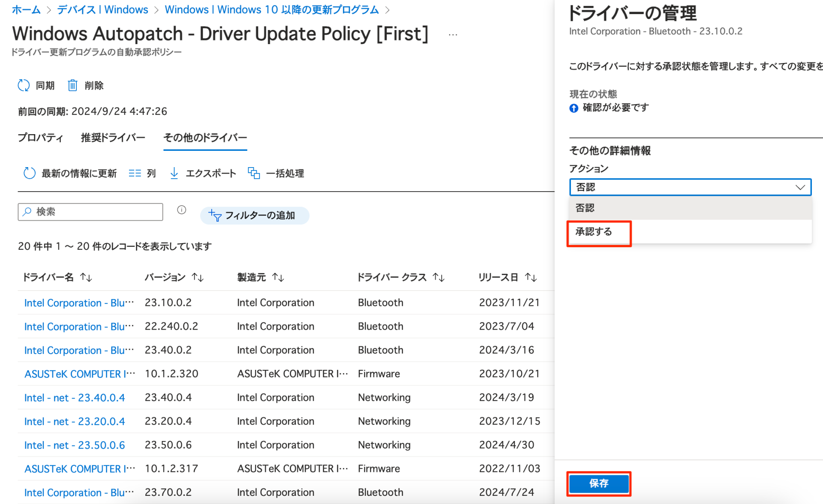Switch to the プロパティ tab
Viewport: 823px width, 504px height.
click(x=41, y=138)
